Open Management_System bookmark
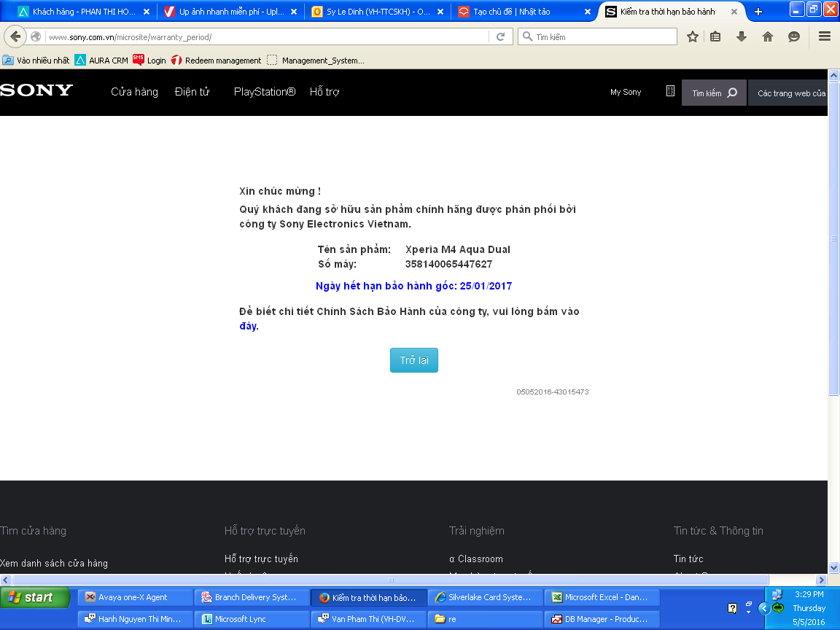 (316, 61)
